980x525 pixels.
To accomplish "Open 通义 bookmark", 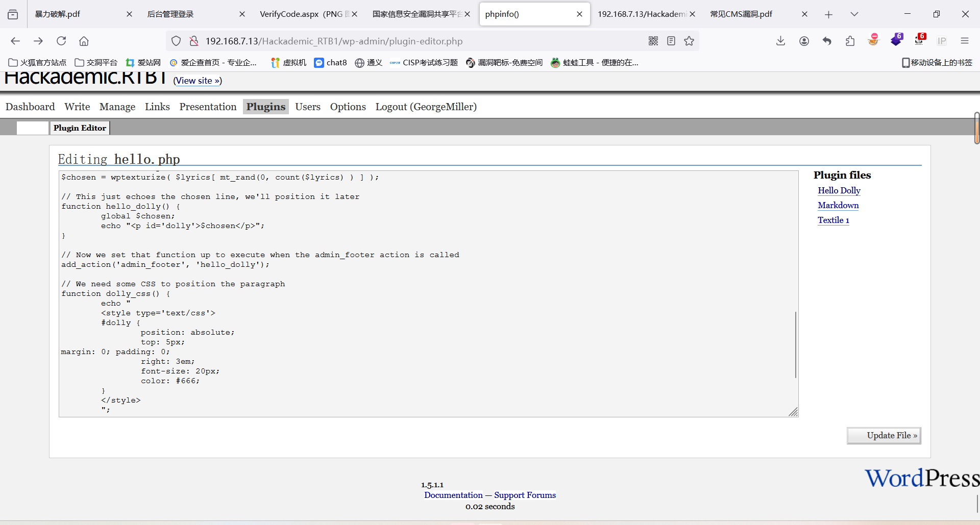I will 369,62.
